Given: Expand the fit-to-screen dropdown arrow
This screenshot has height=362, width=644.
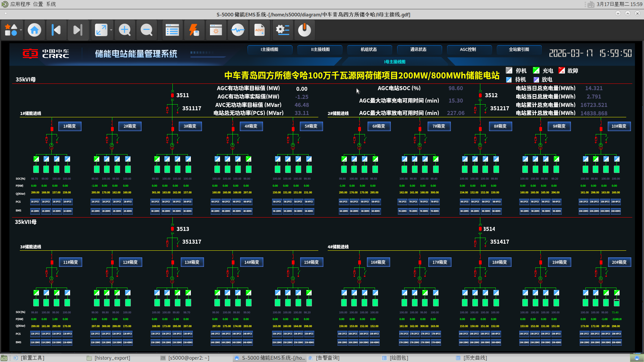Looking at the screenshot, I should 111,30.
